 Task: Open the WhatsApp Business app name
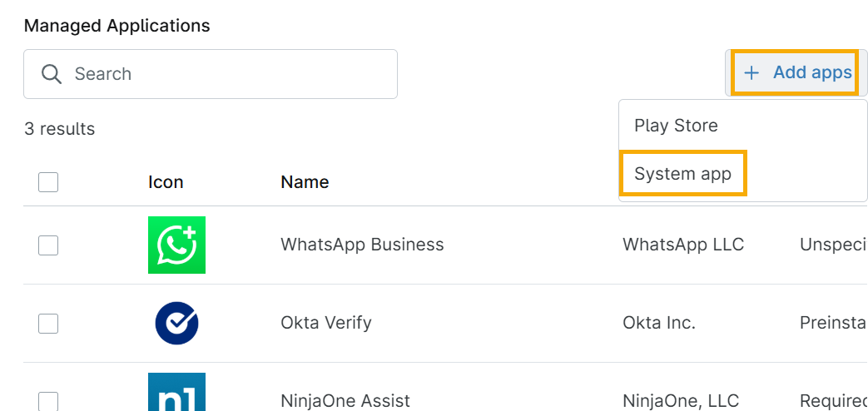(x=362, y=245)
